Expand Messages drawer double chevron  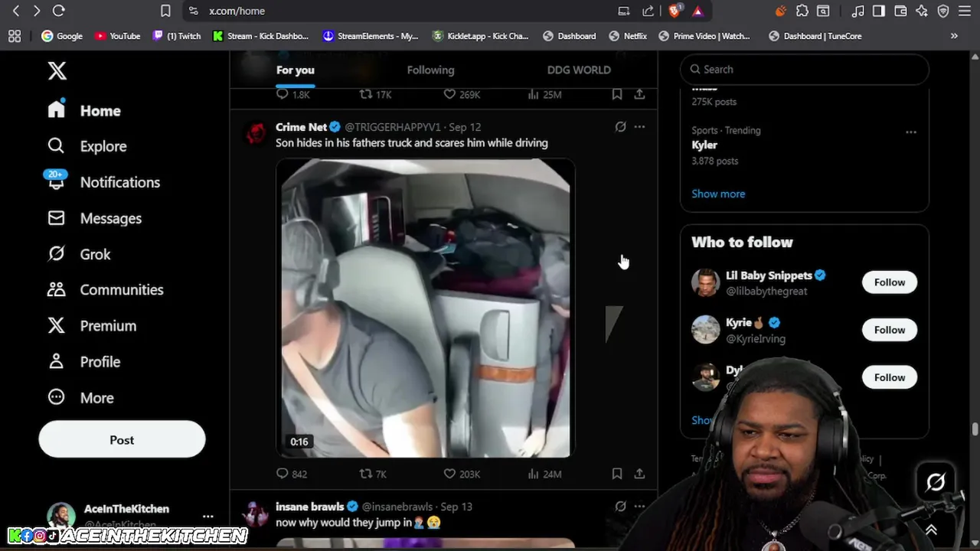click(931, 530)
